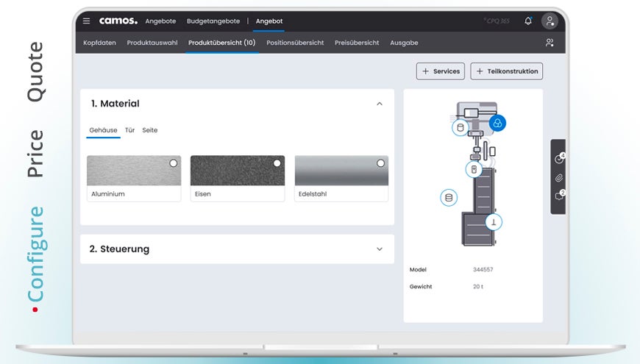Click the Edelstahl texture swatch
This screenshot has width=640, height=364.
341,172
